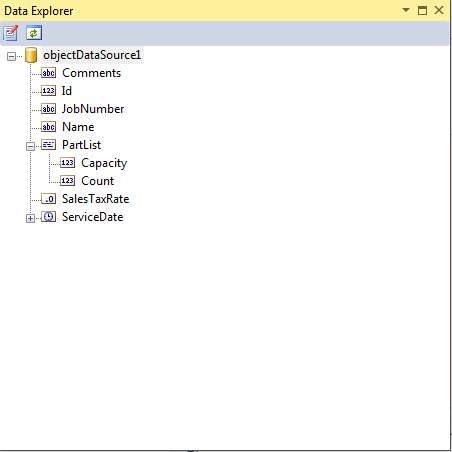The width and height of the screenshot is (452, 452).
Task: Click the list icon beside PartList
Action: (49, 145)
